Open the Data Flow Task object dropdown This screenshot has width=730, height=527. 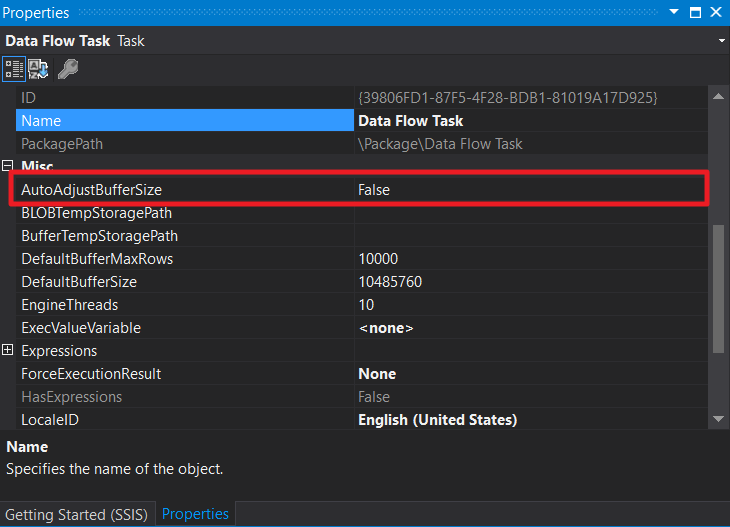[x=722, y=41]
